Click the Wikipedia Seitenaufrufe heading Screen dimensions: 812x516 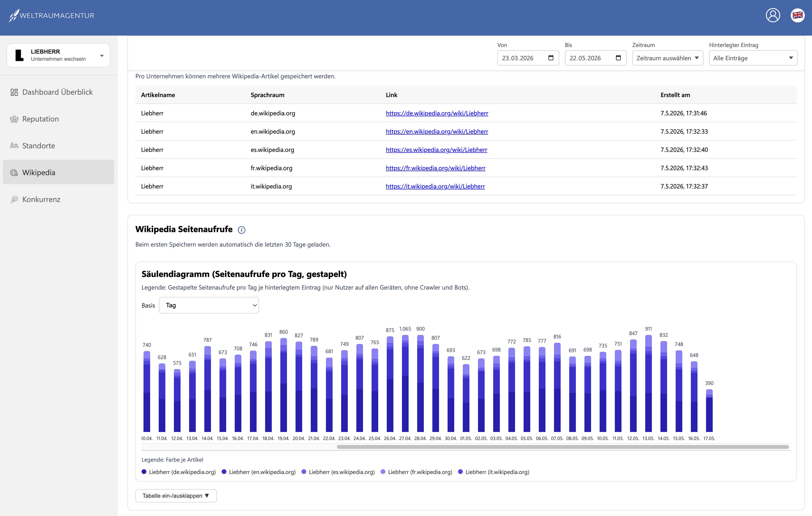[184, 229]
